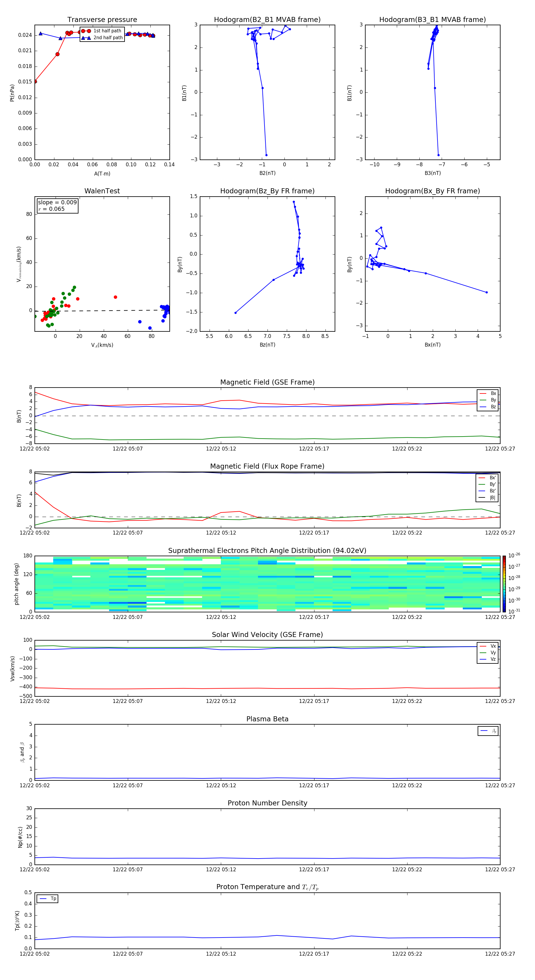Click the "Proton Number Density" title
The height and width of the screenshot is (980, 535).
[x=267, y=804]
